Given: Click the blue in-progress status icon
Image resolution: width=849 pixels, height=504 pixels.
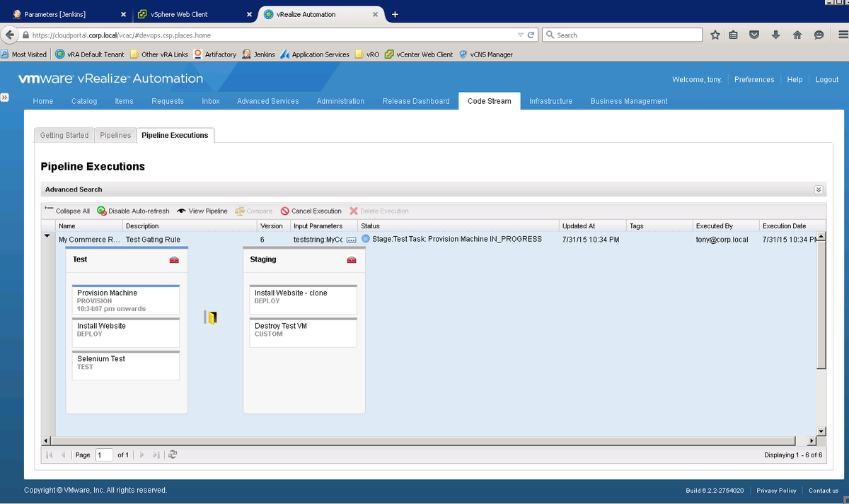Looking at the screenshot, I should coord(366,239).
